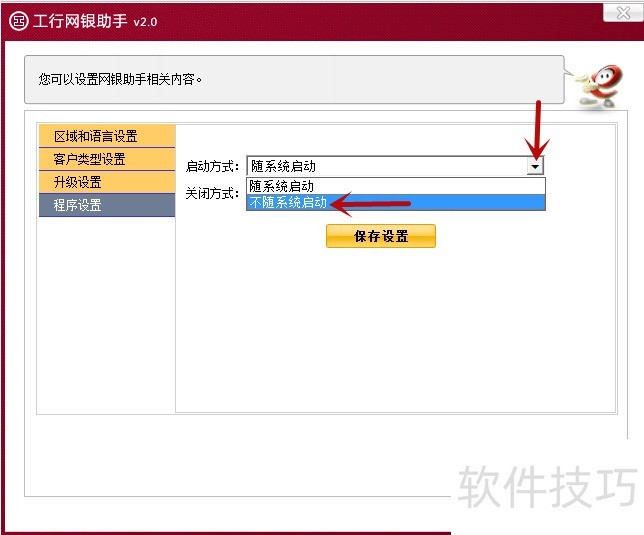Open the 区域和语言设置 tab
This screenshot has width=644, height=535.
click(x=107, y=136)
